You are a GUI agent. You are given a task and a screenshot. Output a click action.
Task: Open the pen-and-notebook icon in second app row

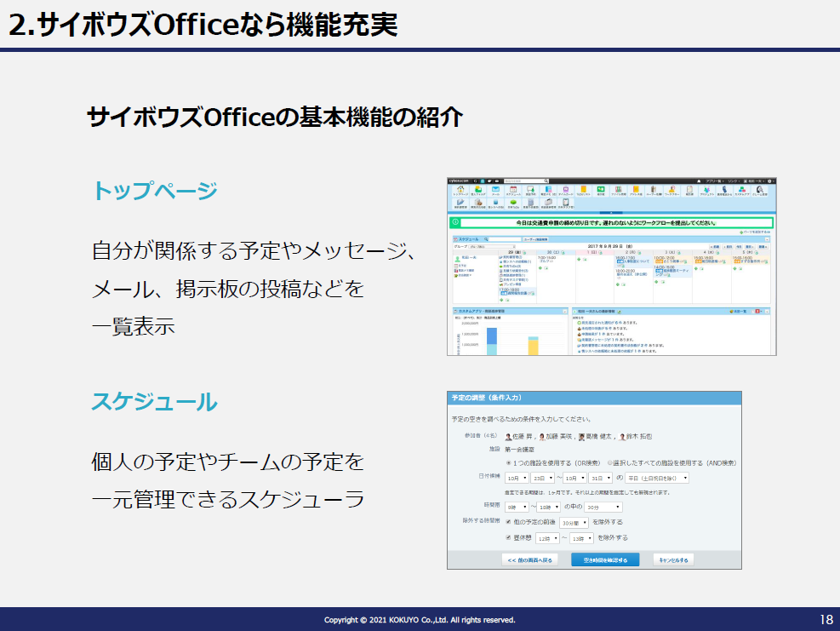click(460, 202)
